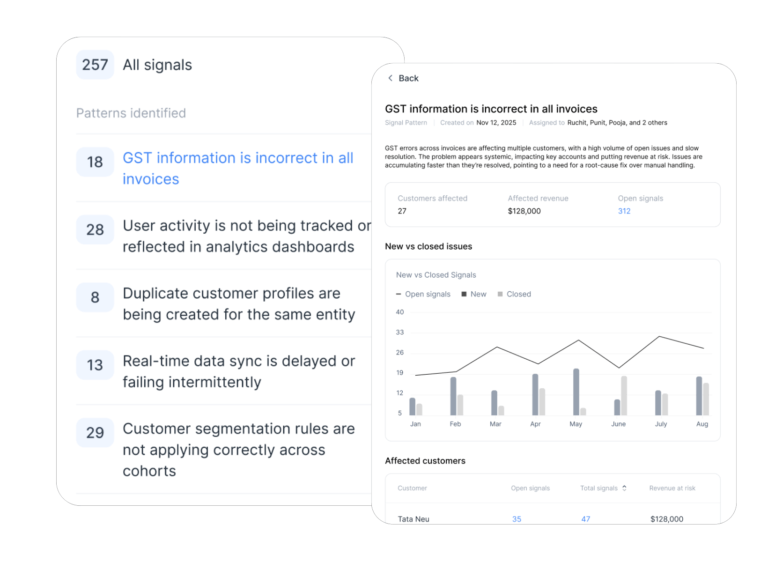This screenshot has height=562, width=768.
Task: Click the 257 All signals count badge
Action: pos(95,65)
